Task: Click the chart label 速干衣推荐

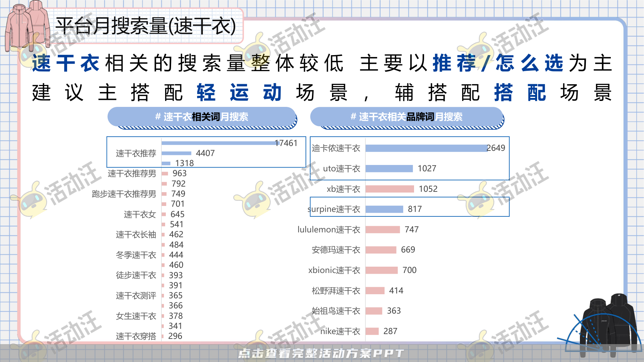Action: click(136, 153)
